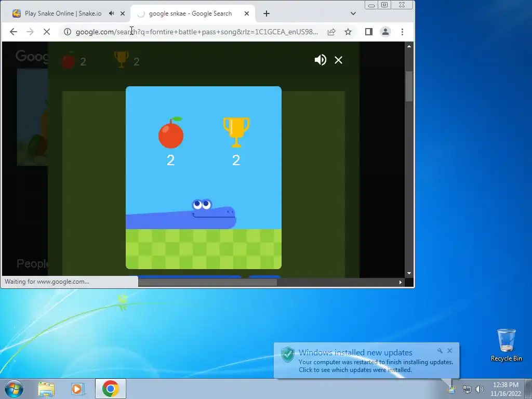Click the right arrow of the horizontal scrollbar
532x399 pixels.
401,282
